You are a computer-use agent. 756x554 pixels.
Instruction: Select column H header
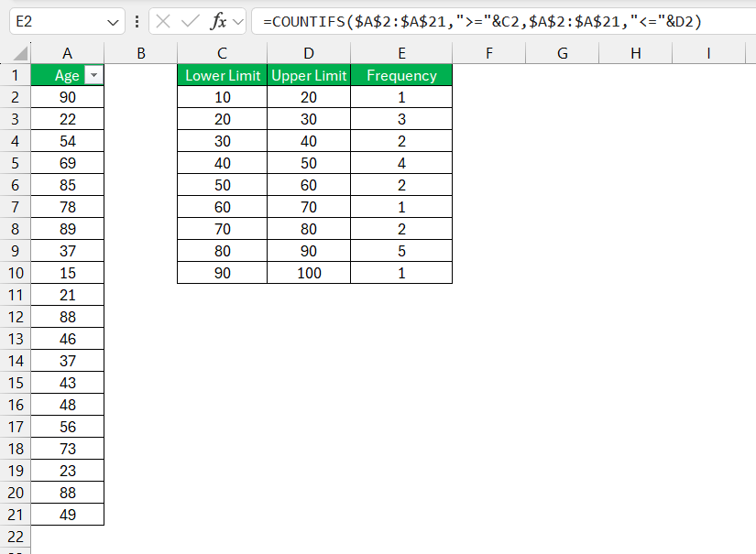click(x=635, y=53)
